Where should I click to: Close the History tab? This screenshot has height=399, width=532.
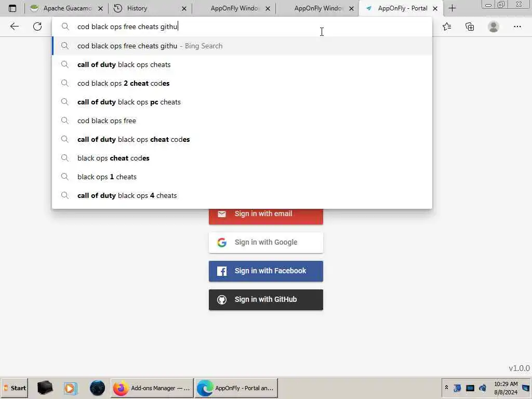184,9
